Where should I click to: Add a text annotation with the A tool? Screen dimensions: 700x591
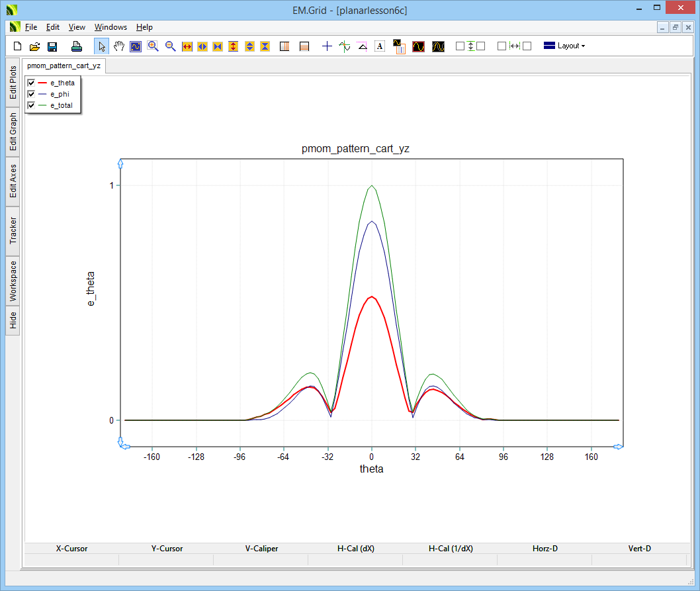(380, 46)
